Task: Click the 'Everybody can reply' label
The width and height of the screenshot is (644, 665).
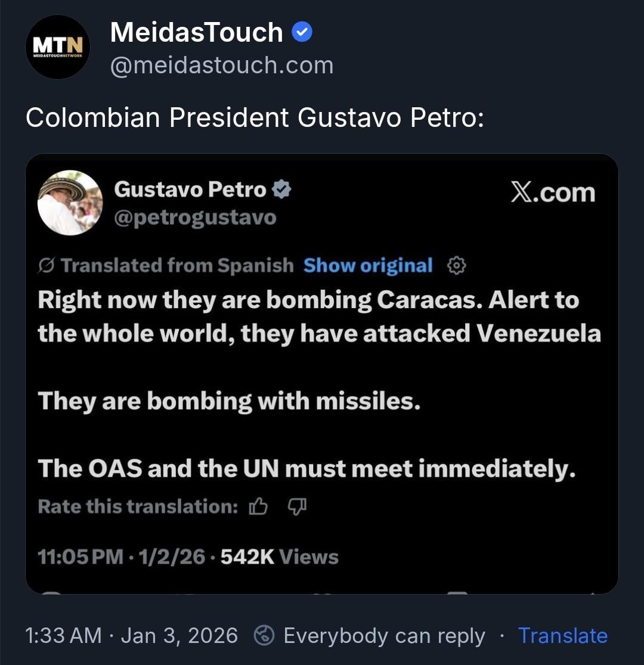Action: [x=384, y=636]
